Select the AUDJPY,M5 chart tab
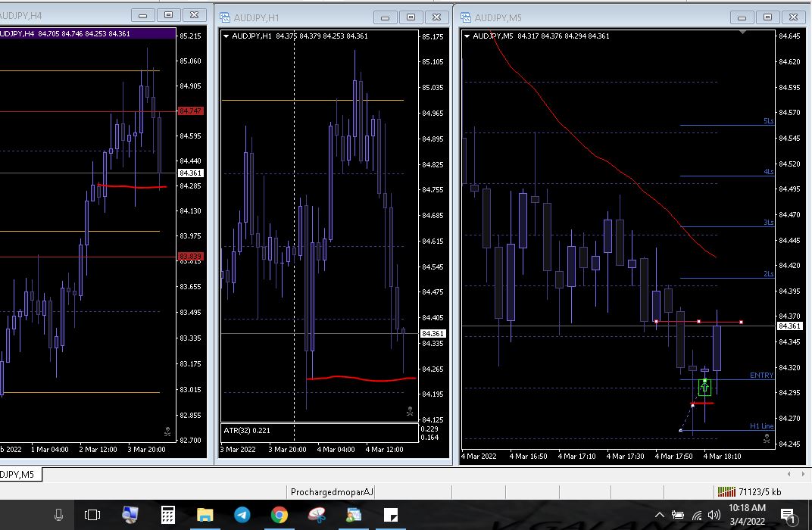 20,475
